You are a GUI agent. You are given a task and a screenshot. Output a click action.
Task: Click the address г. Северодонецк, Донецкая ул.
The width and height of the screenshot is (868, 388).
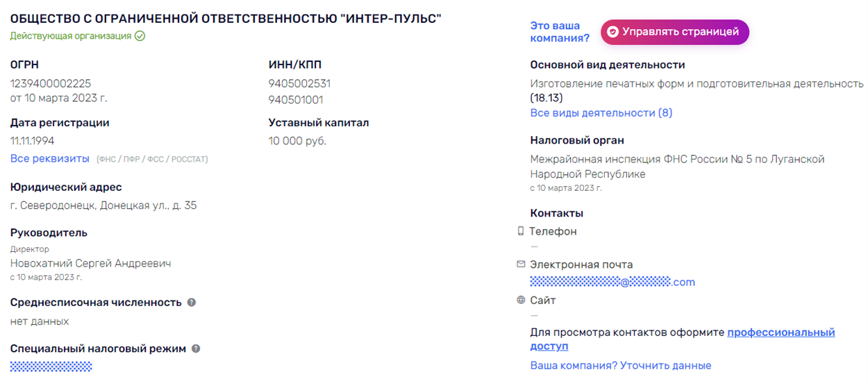point(103,205)
